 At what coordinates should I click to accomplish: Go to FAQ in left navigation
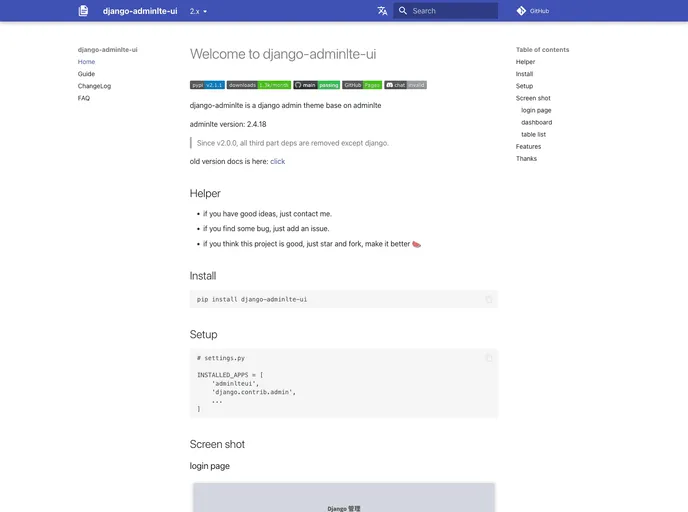pos(84,98)
